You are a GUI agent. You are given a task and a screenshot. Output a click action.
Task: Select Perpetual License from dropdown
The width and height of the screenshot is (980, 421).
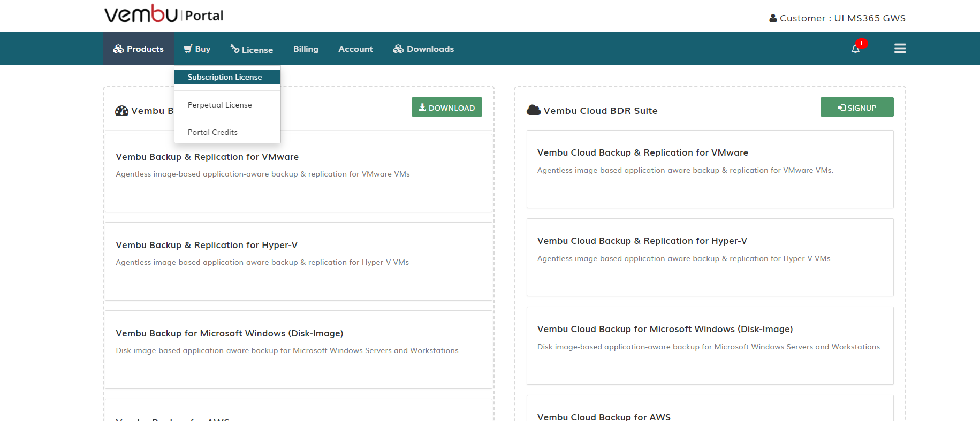(227, 105)
